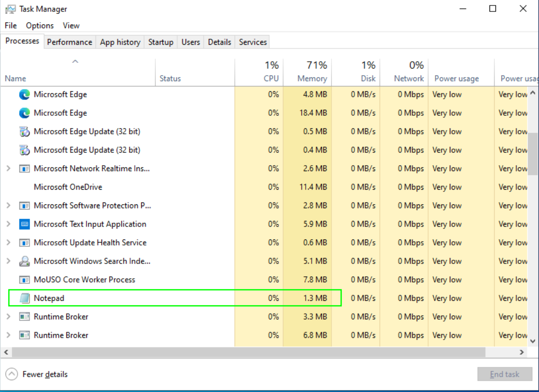Click the Notepad process icon
Image resolution: width=539 pixels, height=392 pixels.
pos(25,298)
